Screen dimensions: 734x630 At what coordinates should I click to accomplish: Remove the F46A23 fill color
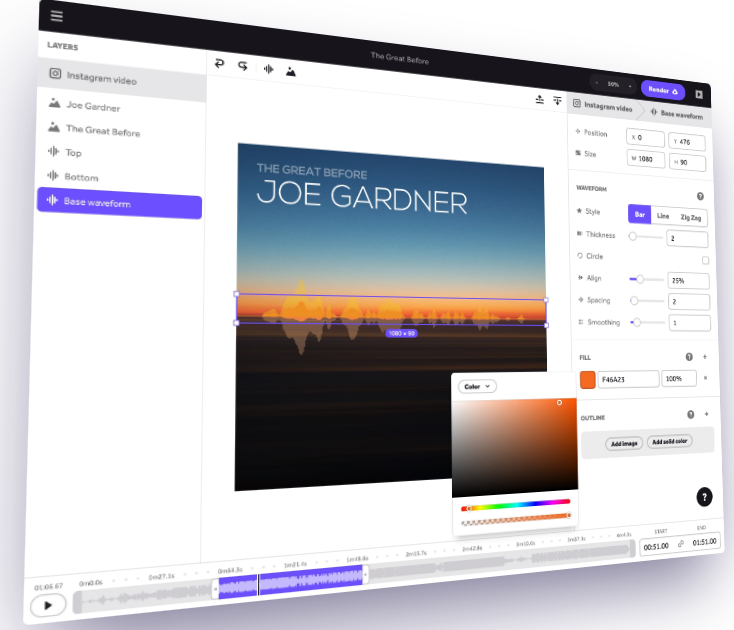pos(705,378)
